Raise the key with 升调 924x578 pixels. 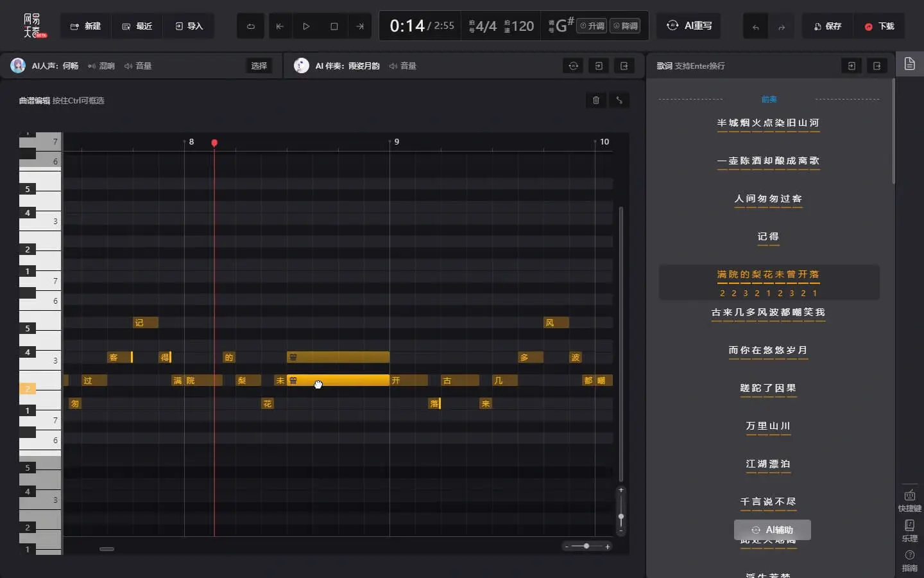(x=592, y=26)
